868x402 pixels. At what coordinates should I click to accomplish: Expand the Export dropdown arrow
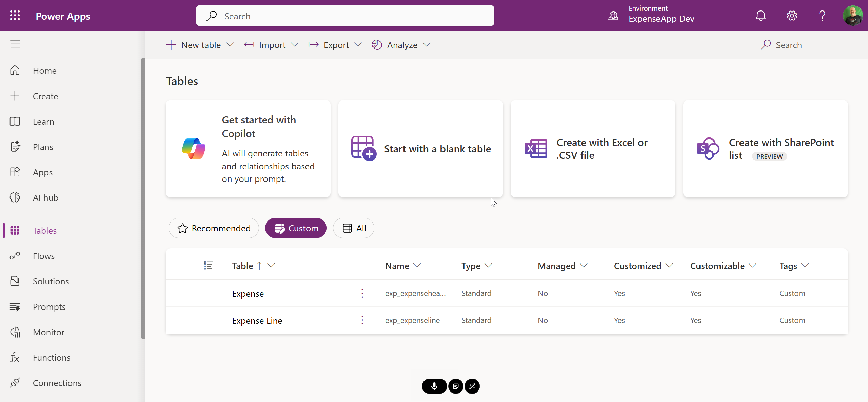pyautogui.click(x=358, y=45)
